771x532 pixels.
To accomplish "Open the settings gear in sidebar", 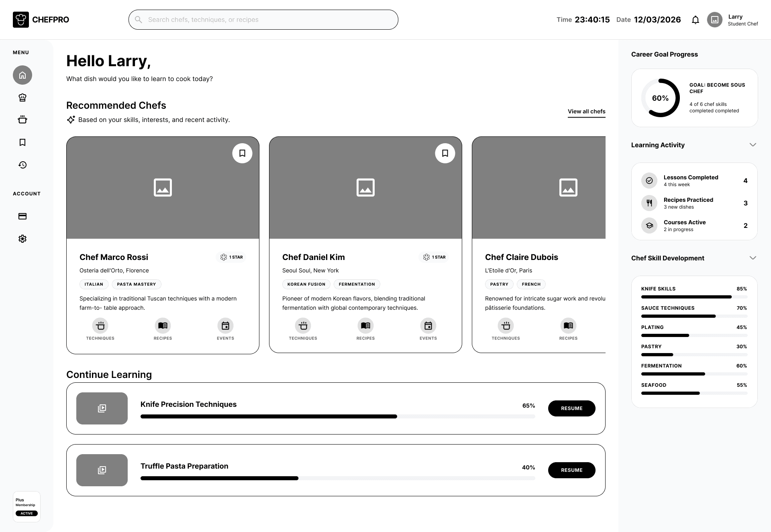I will (22, 239).
